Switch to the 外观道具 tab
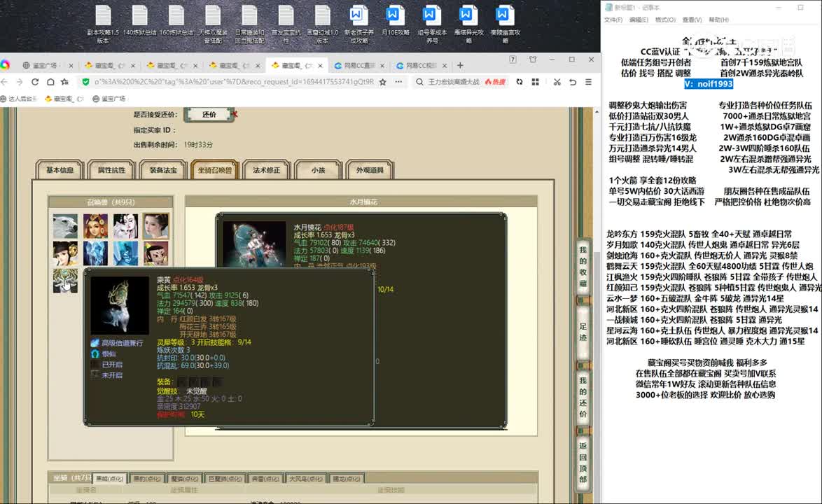This screenshot has height=504, width=822. point(370,169)
